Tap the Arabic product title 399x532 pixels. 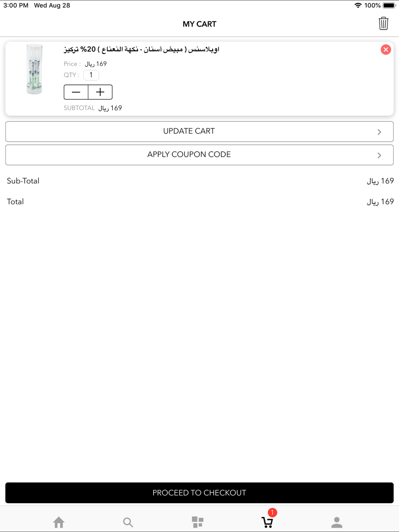tap(142, 49)
